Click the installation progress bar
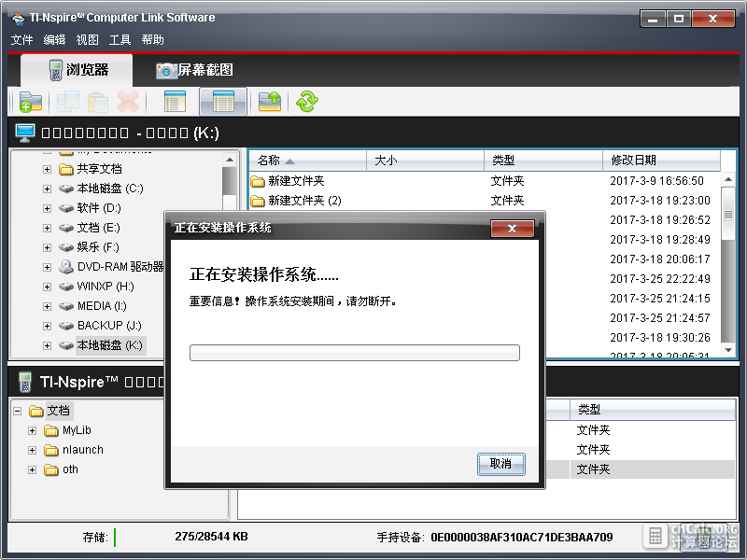The width and height of the screenshot is (747, 560). pos(355,353)
